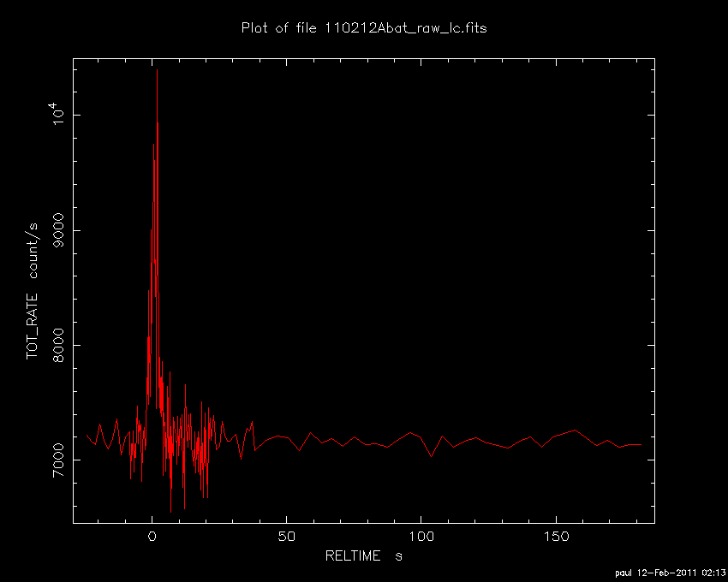Click the x-axis tick label '0'
728x582 pixels.
point(152,537)
